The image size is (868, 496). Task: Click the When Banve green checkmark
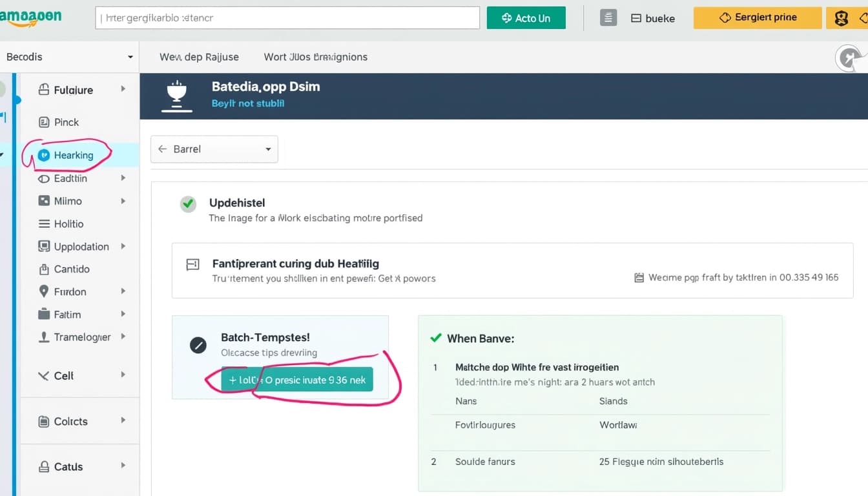point(436,338)
